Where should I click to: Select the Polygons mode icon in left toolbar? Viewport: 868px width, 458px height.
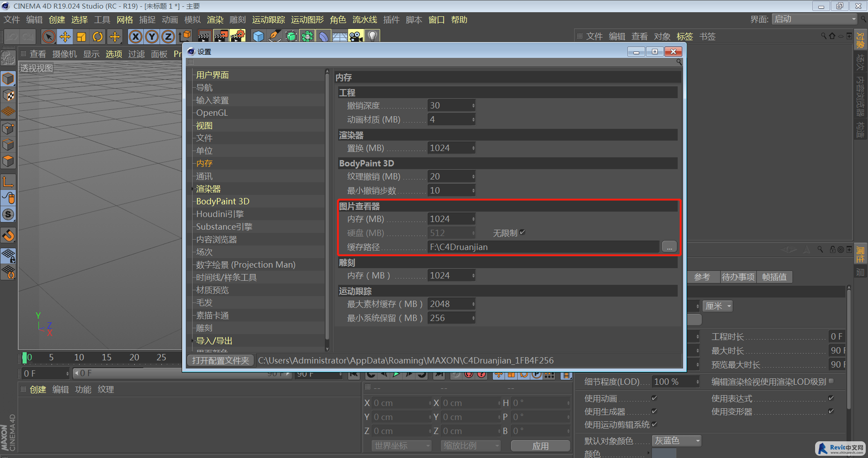coord(8,161)
